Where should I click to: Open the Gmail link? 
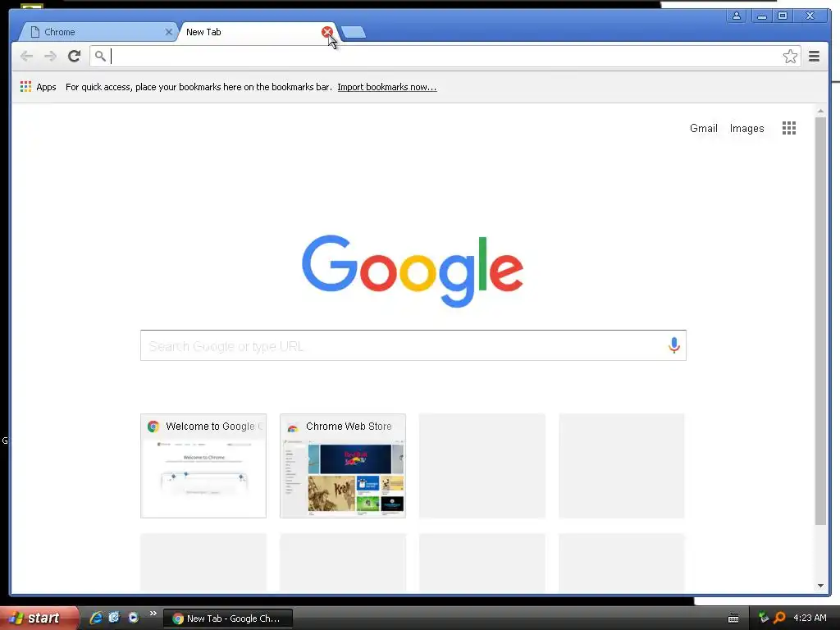703,129
